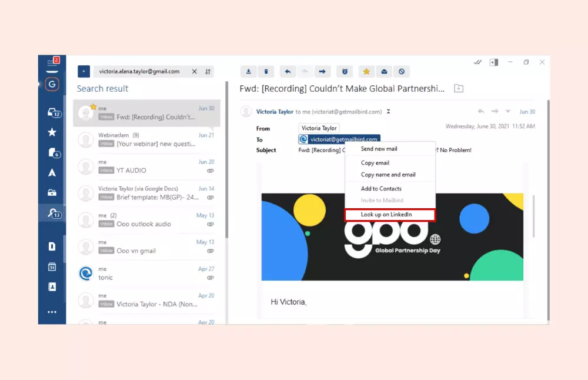Open the document app in sidebar
Image resolution: width=588 pixels, height=380 pixels.
[x=52, y=246]
